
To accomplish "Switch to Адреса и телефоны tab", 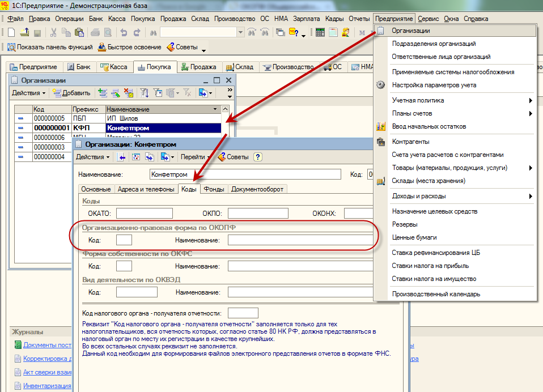I will coord(146,189).
